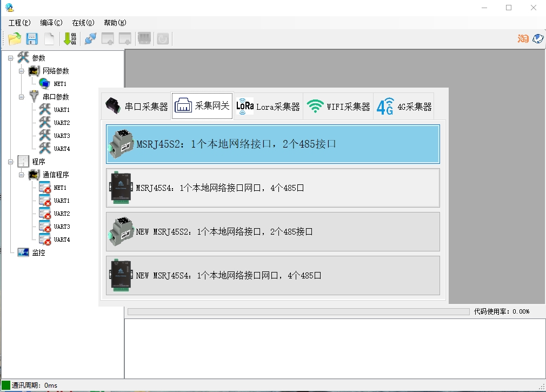
Task: Open the browser globe icon at top right
Action: pyautogui.click(x=538, y=38)
